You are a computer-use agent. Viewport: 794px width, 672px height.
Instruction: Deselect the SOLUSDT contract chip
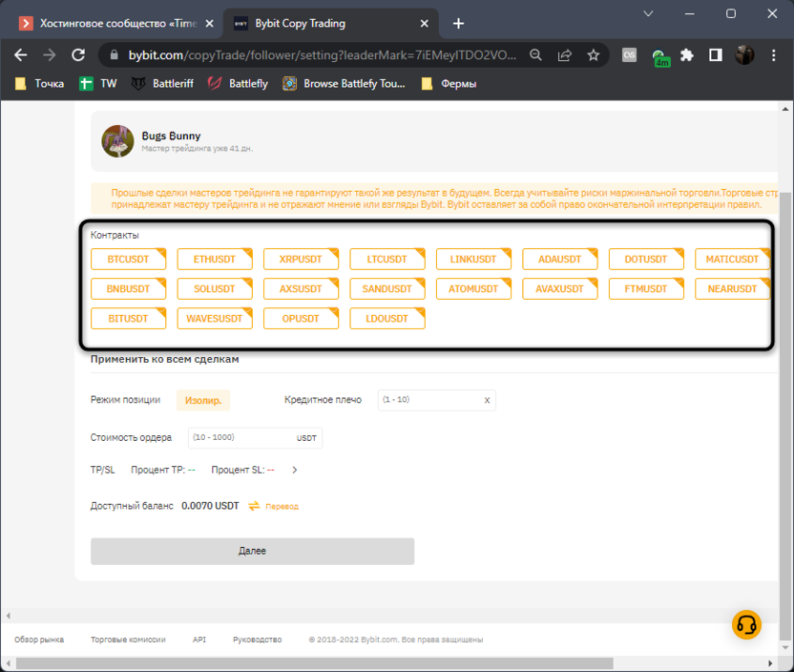215,288
